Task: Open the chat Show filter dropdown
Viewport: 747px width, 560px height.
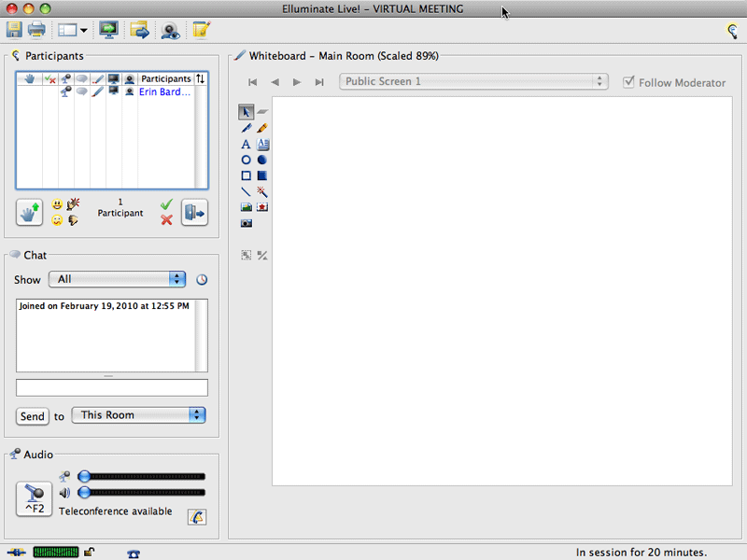Action: click(118, 279)
